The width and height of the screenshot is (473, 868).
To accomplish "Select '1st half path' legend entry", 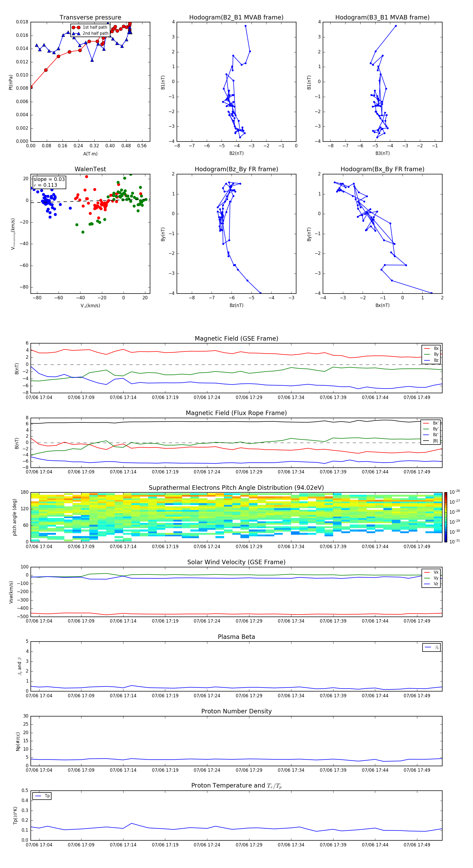I will coord(90,27).
